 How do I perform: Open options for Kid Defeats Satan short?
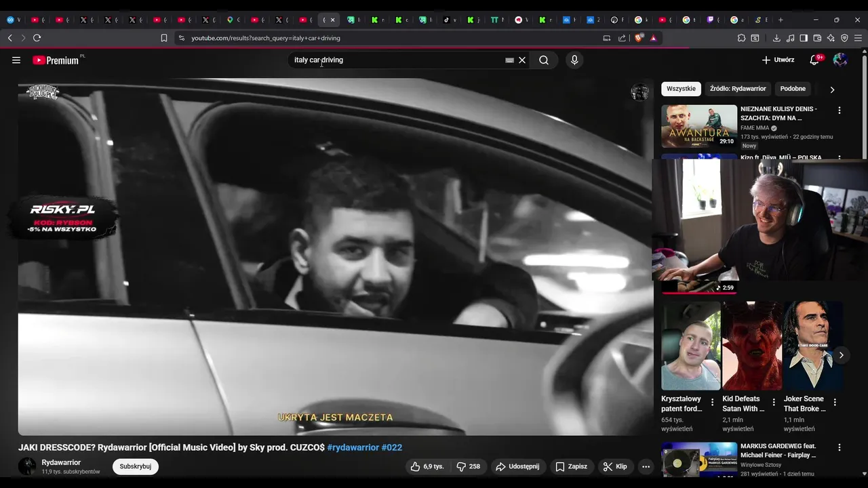[x=774, y=403]
